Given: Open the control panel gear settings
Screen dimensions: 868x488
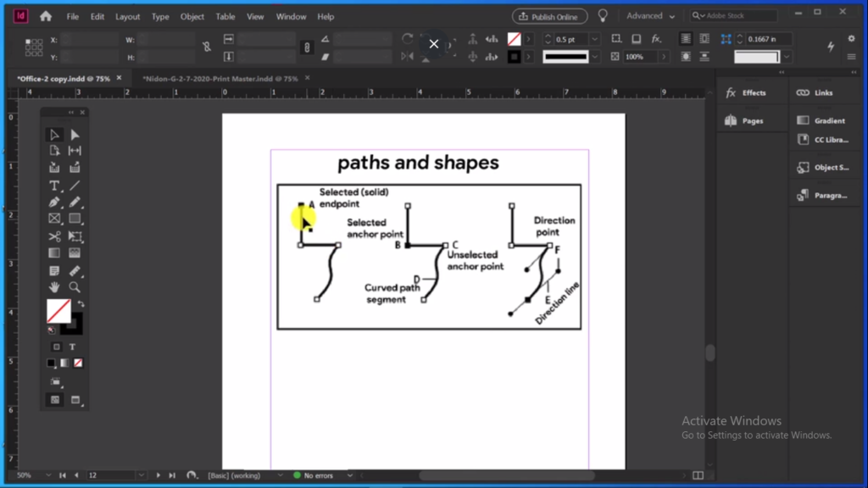Looking at the screenshot, I should 851,38.
